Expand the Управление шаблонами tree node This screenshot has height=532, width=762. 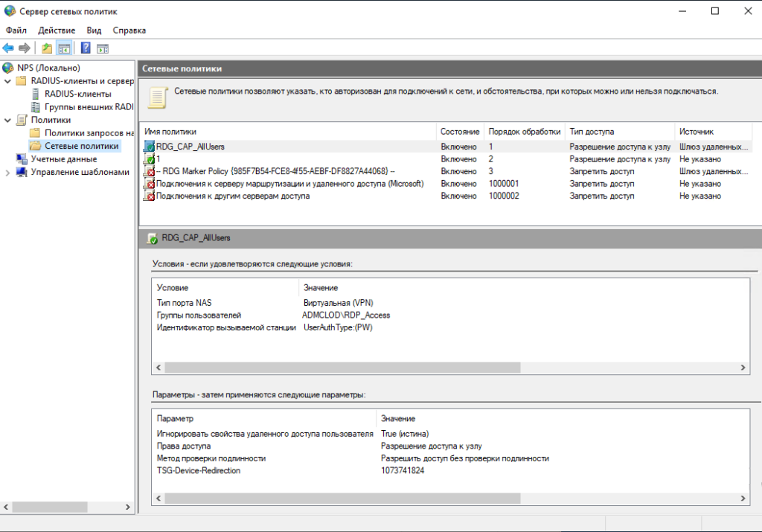[8, 172]
